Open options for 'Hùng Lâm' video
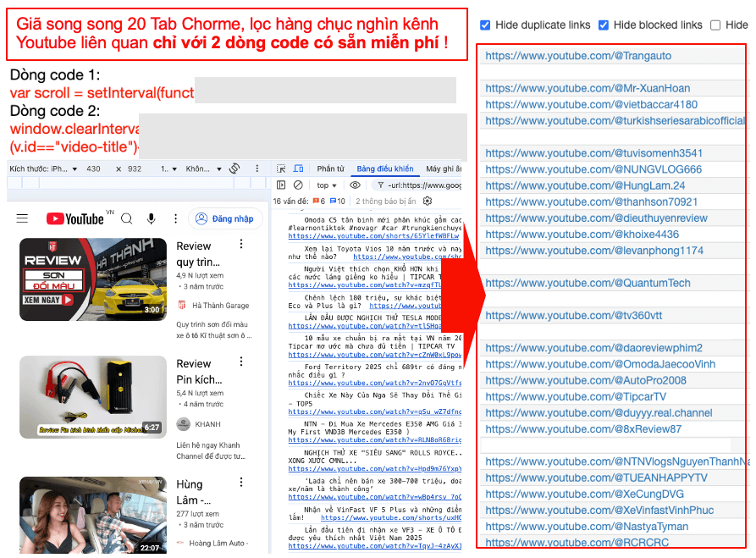756x558 pixels. (x=241, y=482)
